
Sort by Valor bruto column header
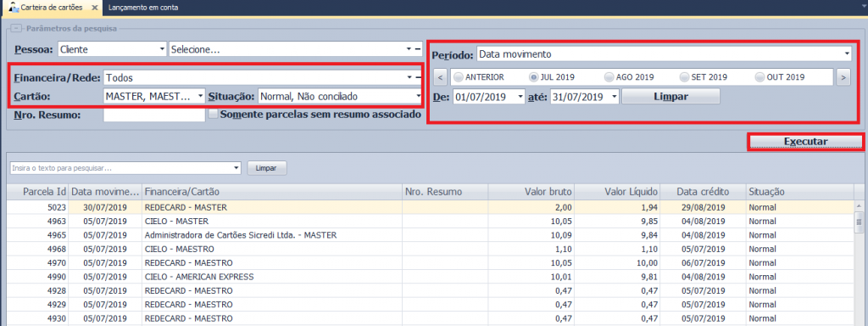pyautogui.click(x=531, y=192)
